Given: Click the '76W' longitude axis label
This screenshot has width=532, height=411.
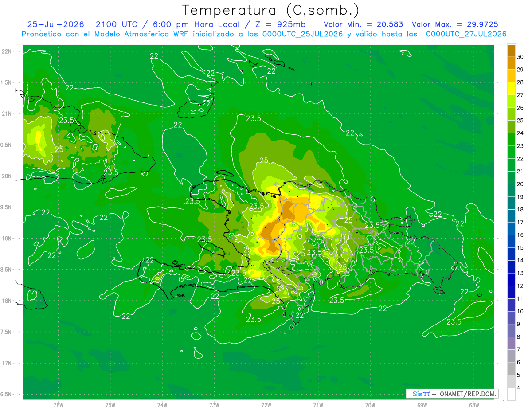Looking at the screenshot, I should point(58,405).
